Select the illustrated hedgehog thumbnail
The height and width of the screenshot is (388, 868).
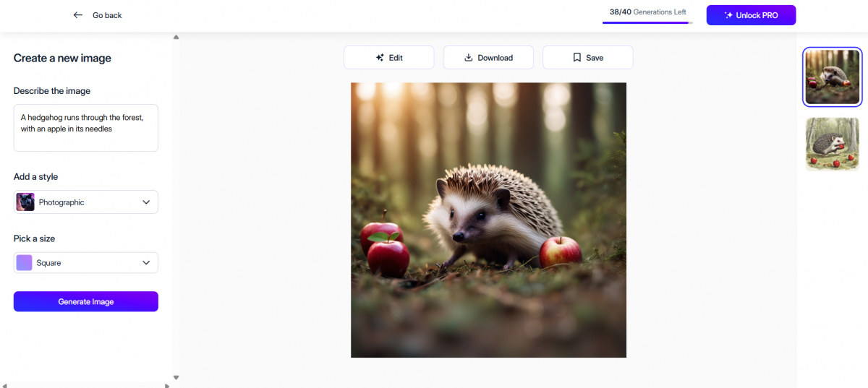832,145
